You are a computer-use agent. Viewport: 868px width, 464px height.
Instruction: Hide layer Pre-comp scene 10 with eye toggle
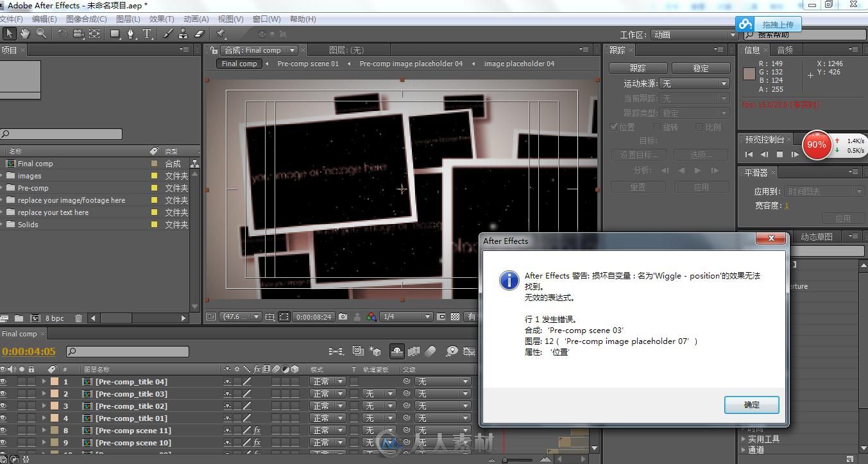[x=4, y=443]
